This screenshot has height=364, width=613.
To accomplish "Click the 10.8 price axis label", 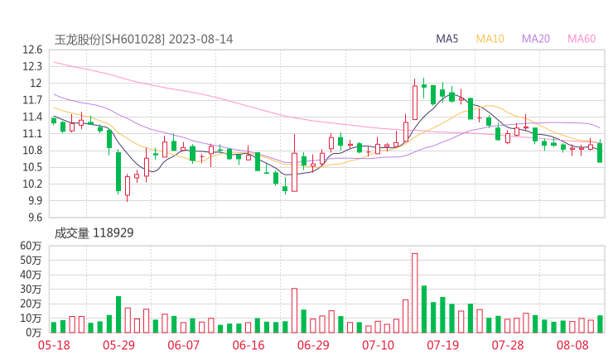I will click(32, 151).
